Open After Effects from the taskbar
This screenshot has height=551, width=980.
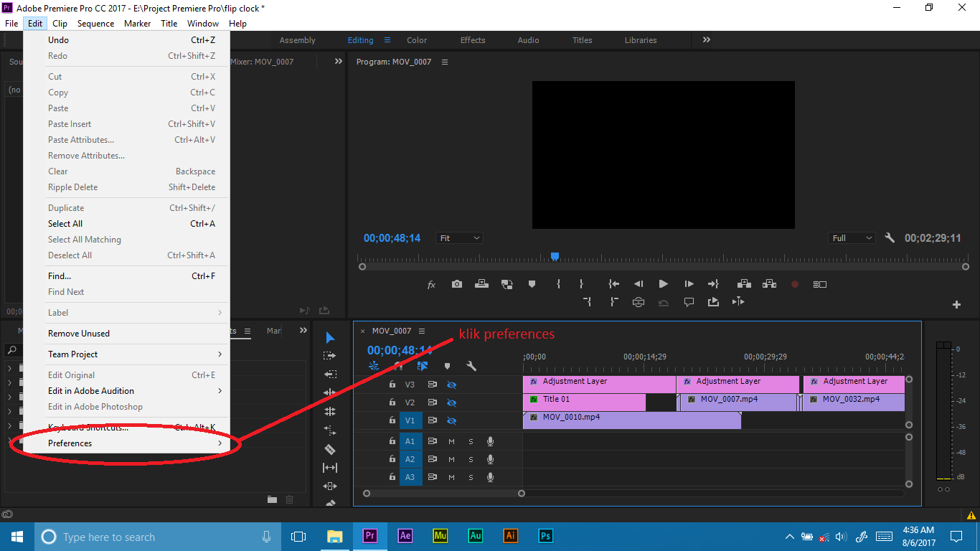point(405,536)
